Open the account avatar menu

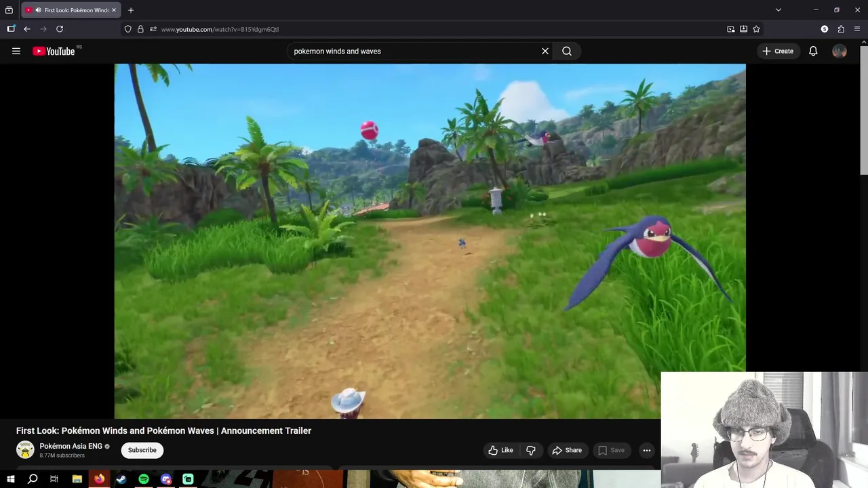coord(840,51)
